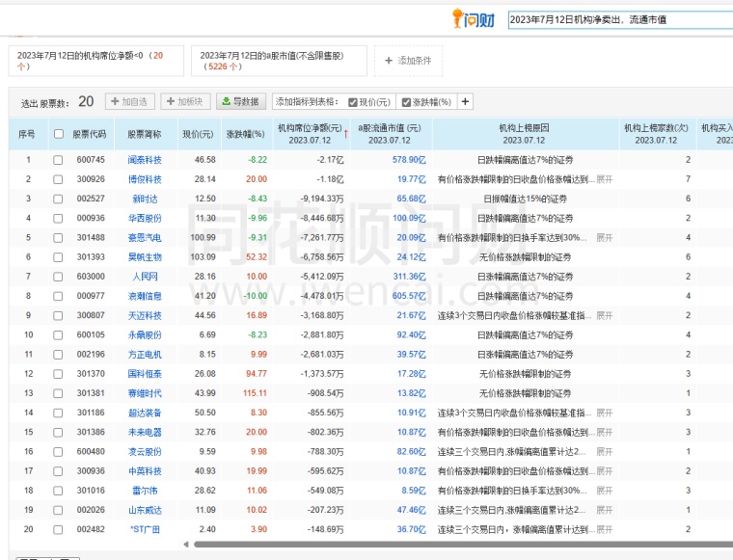This screenshot has height=560, width=733.
Task: Sort by 机构上榜家数 column header
Action: [657, 134]
